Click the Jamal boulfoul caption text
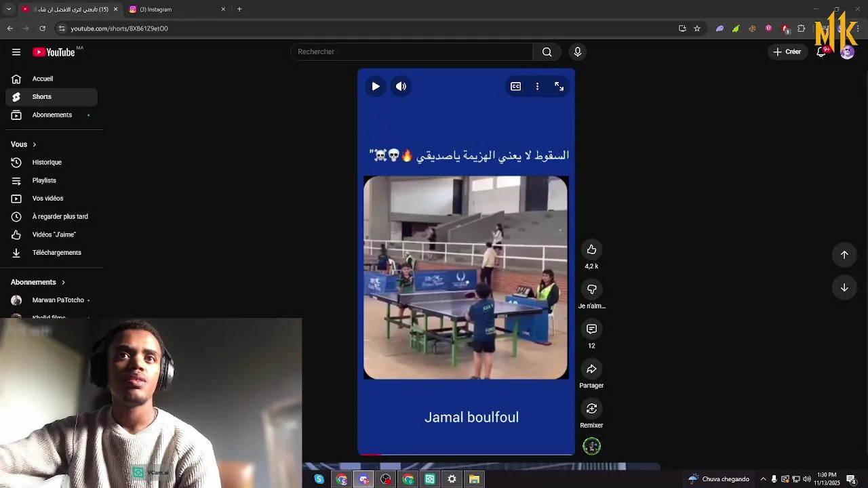 [x=471, y=418]
